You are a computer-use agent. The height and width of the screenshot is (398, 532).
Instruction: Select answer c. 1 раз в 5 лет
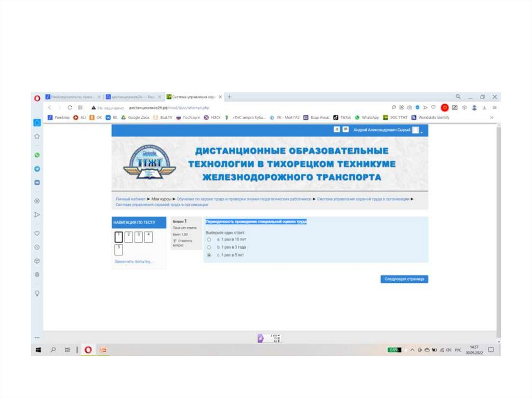coord(209,255)
